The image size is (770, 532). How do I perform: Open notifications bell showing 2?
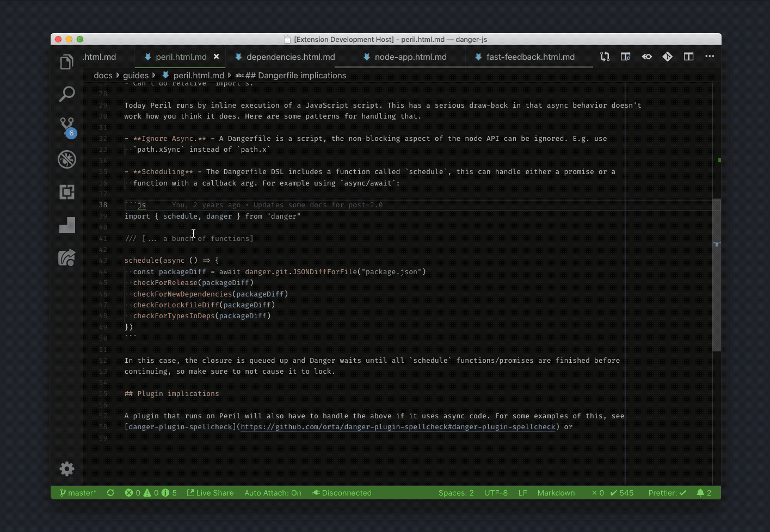pos(704,493)
